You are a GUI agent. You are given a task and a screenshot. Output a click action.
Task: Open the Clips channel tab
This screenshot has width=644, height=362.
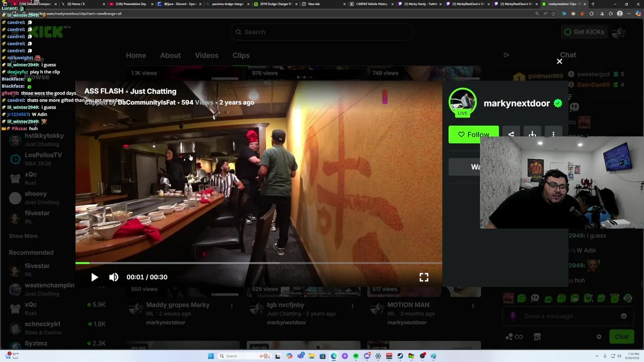(241, 55)
